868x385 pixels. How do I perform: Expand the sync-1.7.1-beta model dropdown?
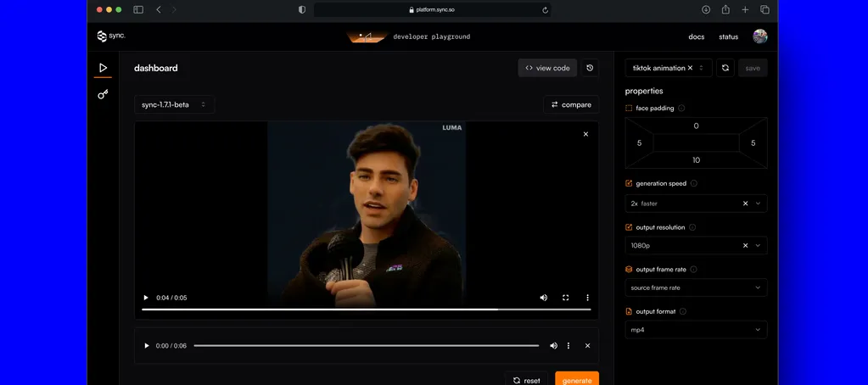click(174, 104)
